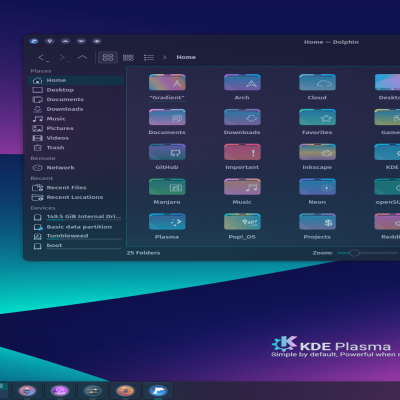Open Pictures in Places panel
400x400 pixels.
tap(76, 128)
